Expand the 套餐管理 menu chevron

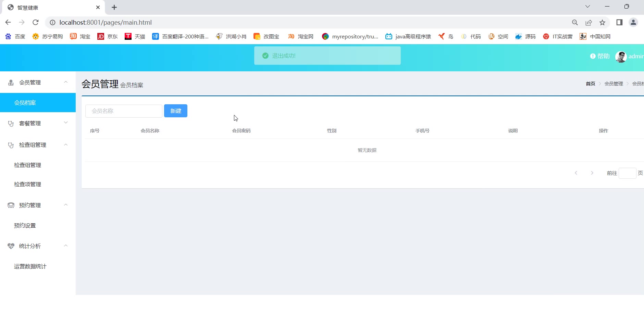66,123
